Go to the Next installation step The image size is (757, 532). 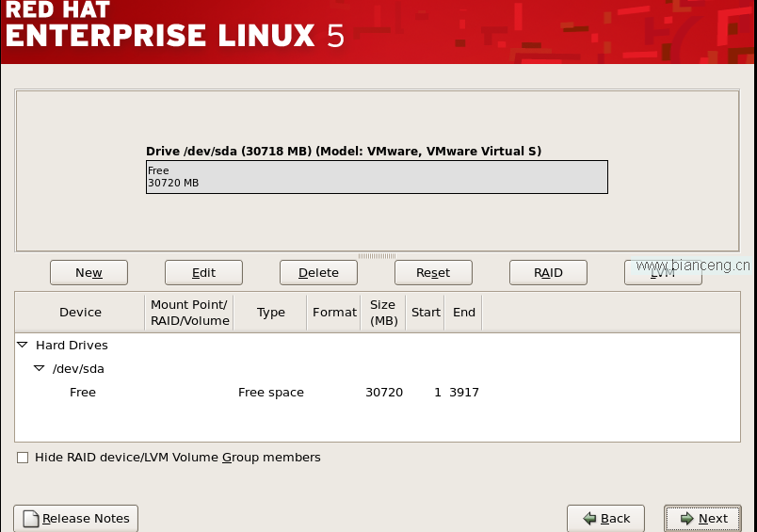pyautogui.click(x=703, y=519)
